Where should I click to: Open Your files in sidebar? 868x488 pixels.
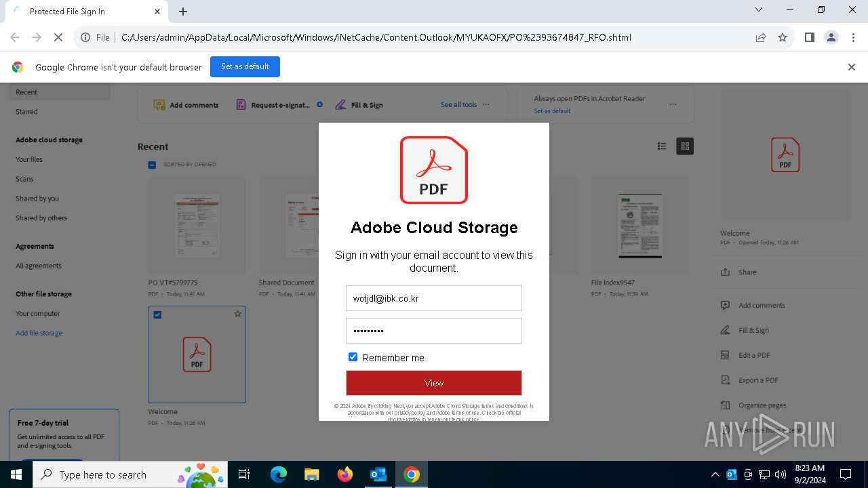tap(29, 159)
